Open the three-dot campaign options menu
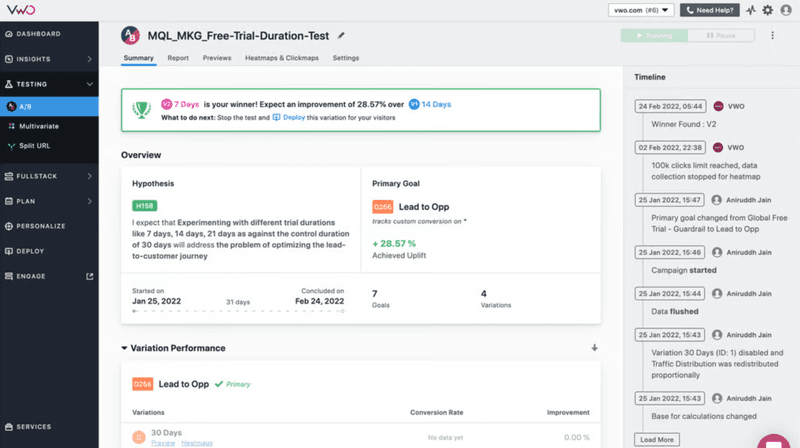The image size is (800, 448). 773,35
